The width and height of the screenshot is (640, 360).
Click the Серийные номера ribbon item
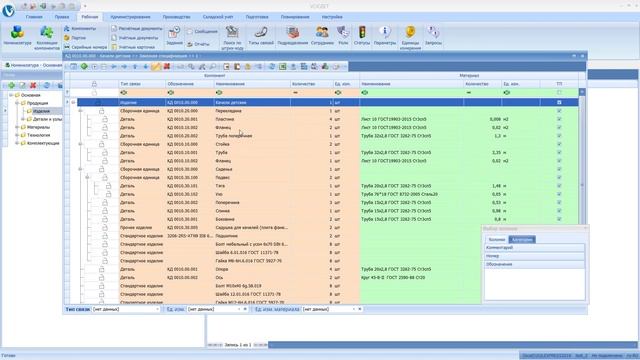(86, 47)
